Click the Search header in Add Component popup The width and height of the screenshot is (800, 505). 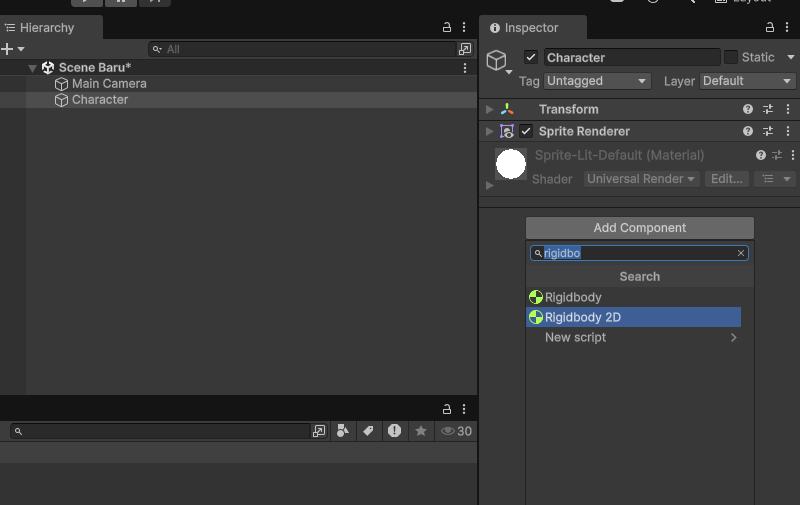click(640, 276)
